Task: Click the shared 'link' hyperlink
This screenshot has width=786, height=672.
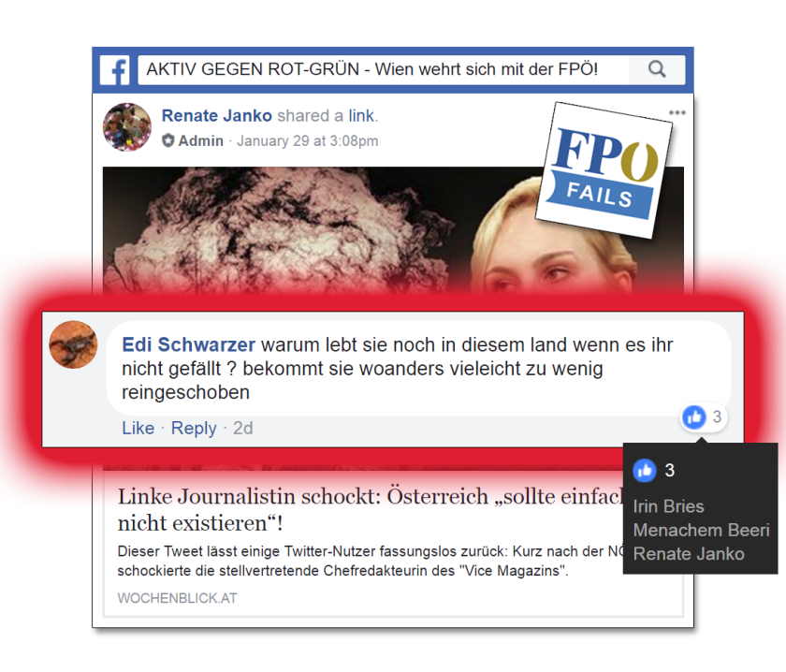Action: [361, 116]
